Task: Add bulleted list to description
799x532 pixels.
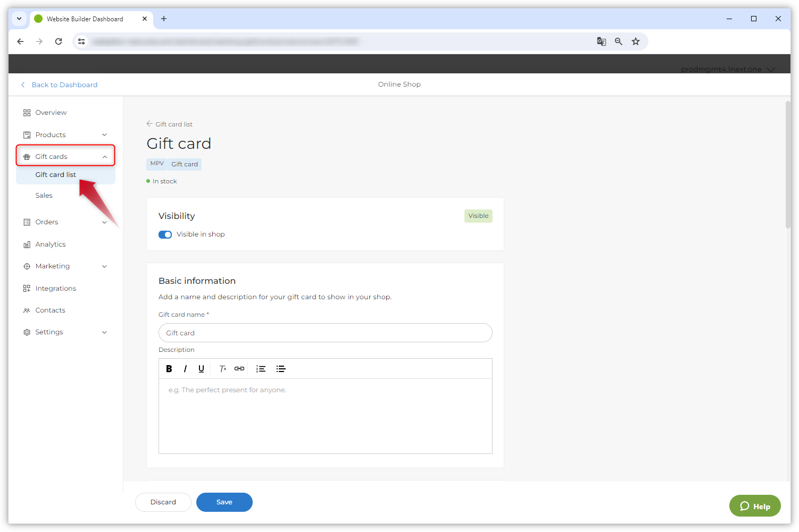Action: pyautogui.click(x=281, y=369)
